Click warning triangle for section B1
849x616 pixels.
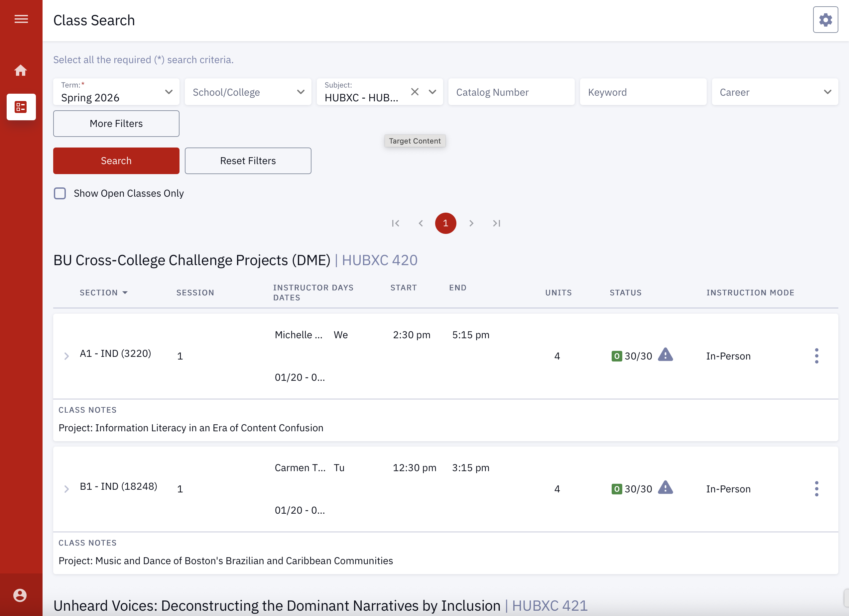pyautogui.click(x=665, y=487)
